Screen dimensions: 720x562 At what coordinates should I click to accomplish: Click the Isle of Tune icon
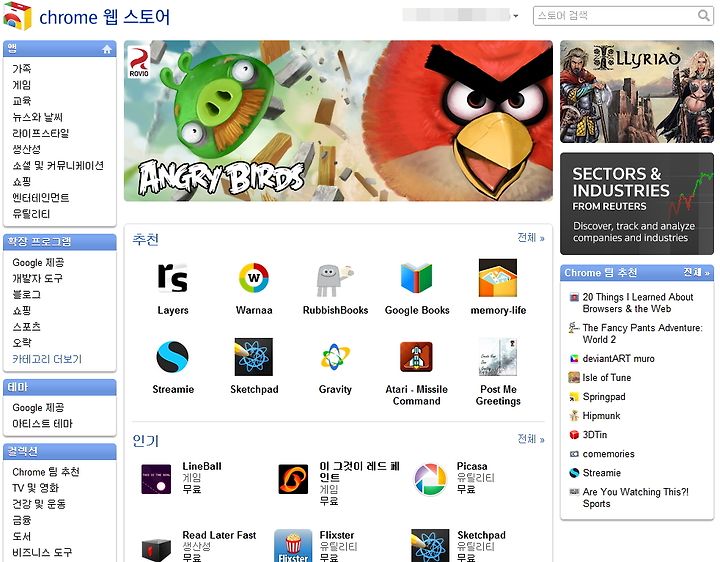(x=574, y=377)
